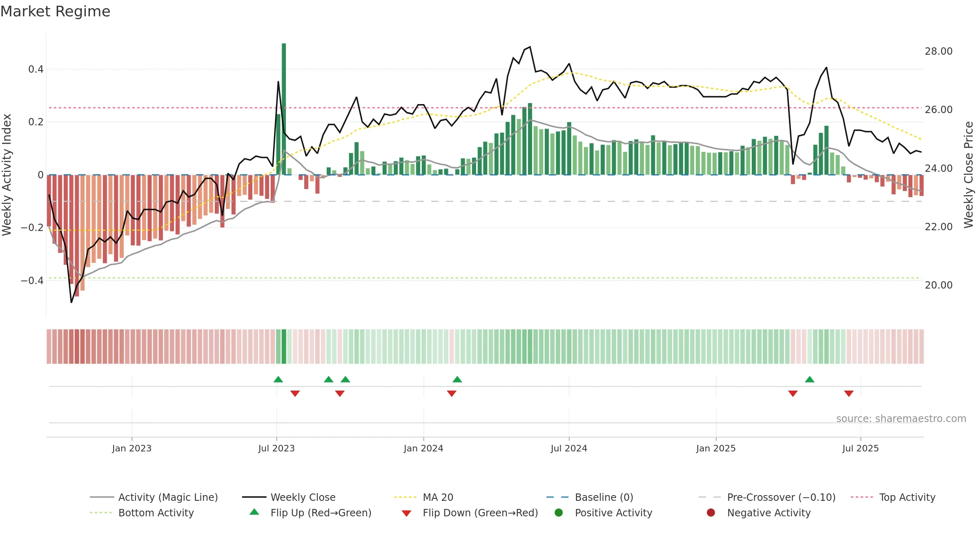The width and height of the screenshot is (980, 551).
Task: Click the red down-triangle icon in legend
Action: (406, 513)
